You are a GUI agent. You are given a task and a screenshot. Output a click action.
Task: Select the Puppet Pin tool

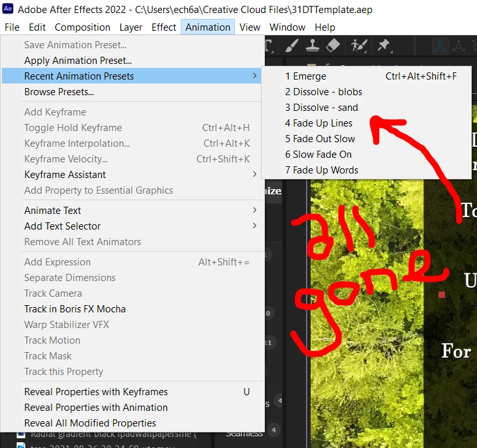tap(384, 46)
